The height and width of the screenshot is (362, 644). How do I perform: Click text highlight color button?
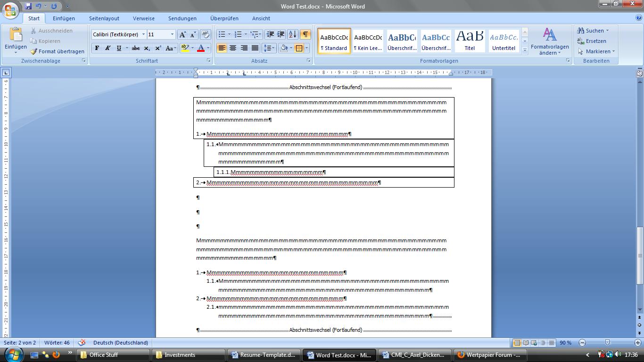(185, 48)
